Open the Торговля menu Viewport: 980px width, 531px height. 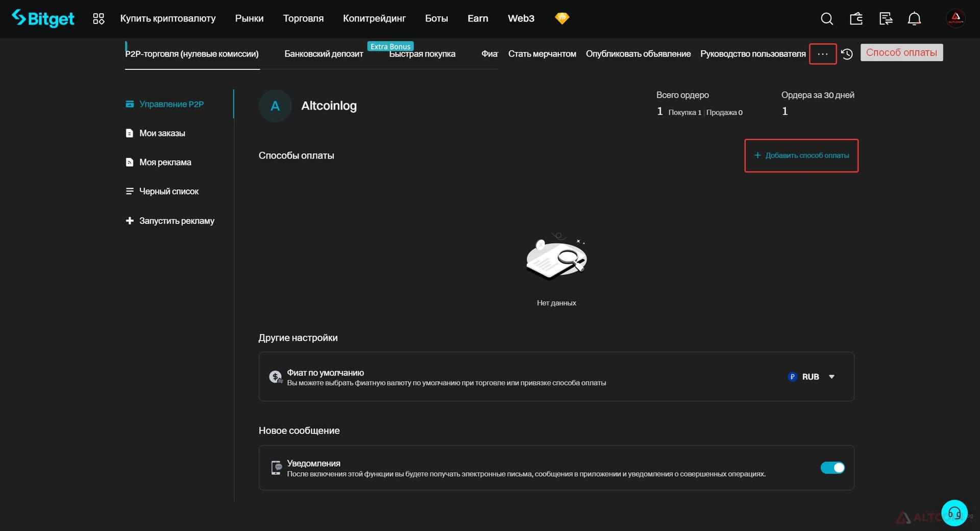303,18
